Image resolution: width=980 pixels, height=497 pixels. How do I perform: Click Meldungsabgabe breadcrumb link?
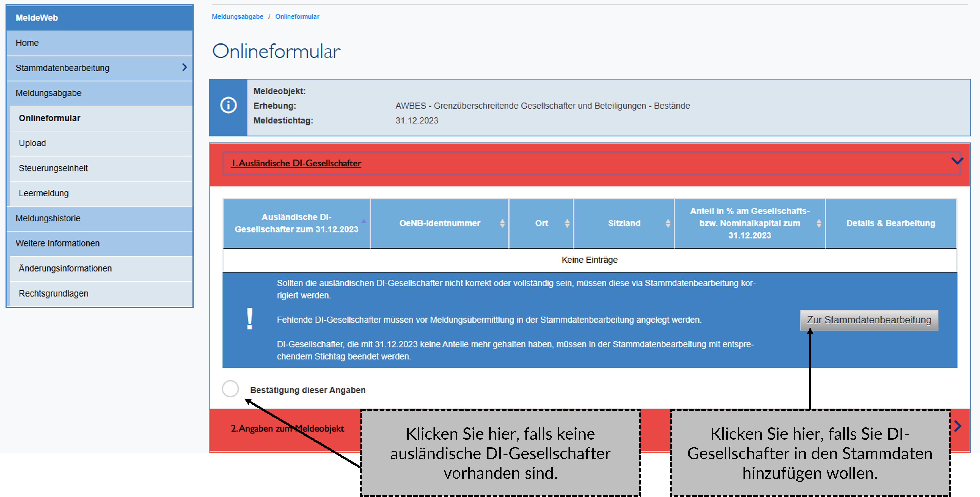[x=237, y=17]
